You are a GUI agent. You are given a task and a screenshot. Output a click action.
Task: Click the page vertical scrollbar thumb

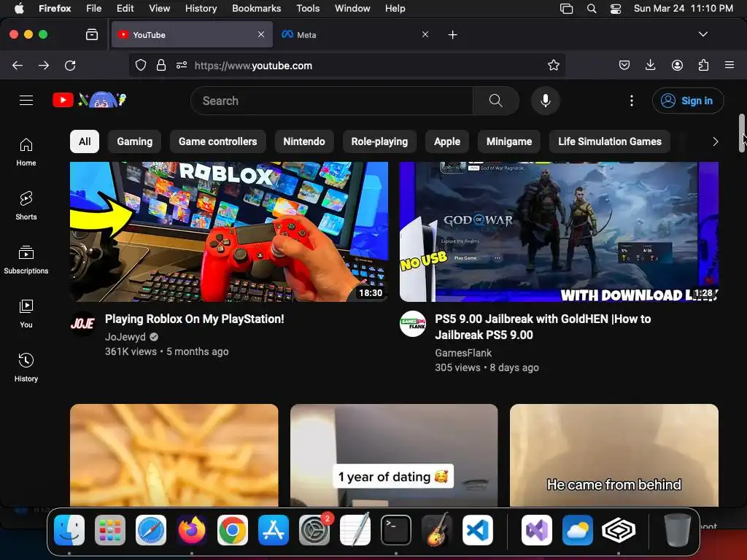(742, 133)
